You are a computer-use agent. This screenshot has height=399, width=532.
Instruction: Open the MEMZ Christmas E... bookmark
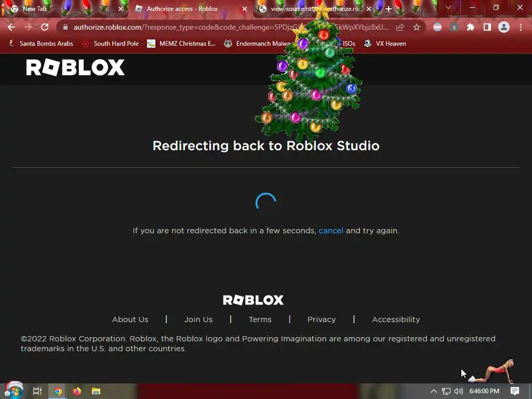[x=181, y=44]
